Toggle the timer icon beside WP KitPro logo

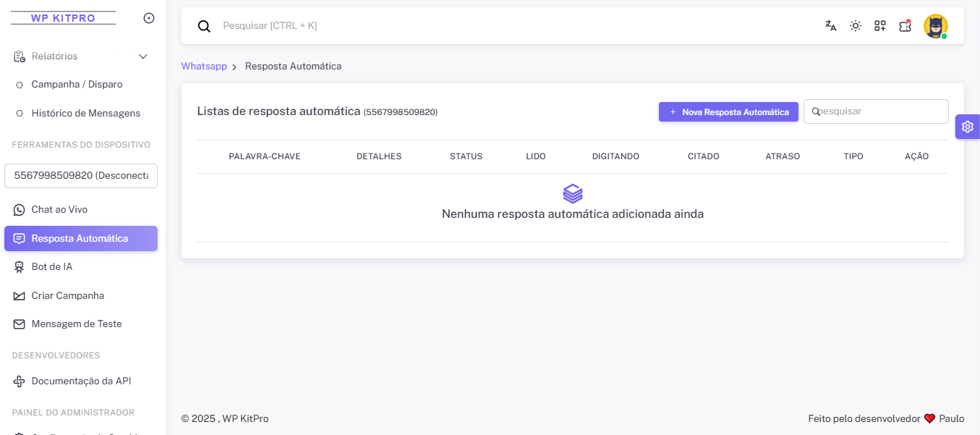148,17
